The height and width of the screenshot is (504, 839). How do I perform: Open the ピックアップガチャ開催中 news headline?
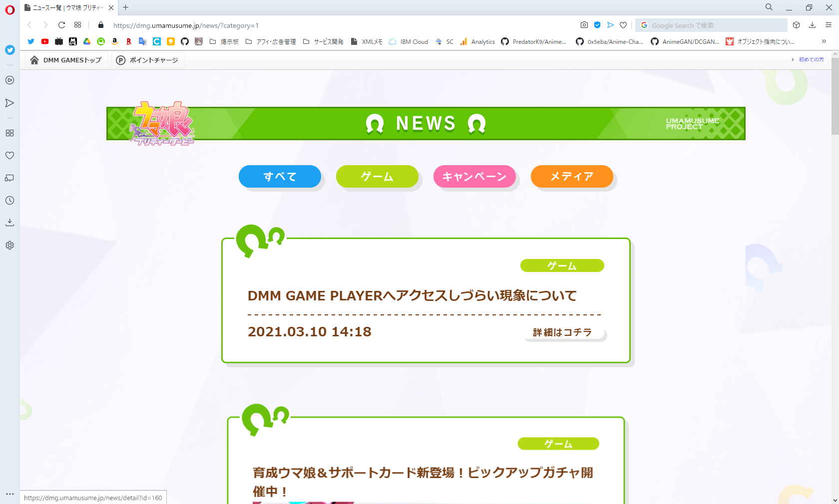[422, 482]
